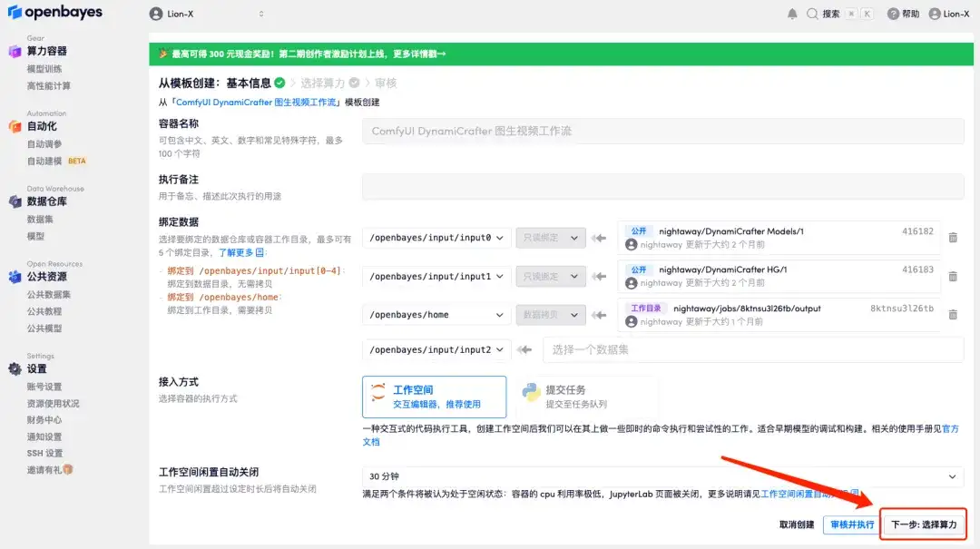The image size is (980, 549).
Task: Click the 设置 gear icon
Action: [15, 369]
